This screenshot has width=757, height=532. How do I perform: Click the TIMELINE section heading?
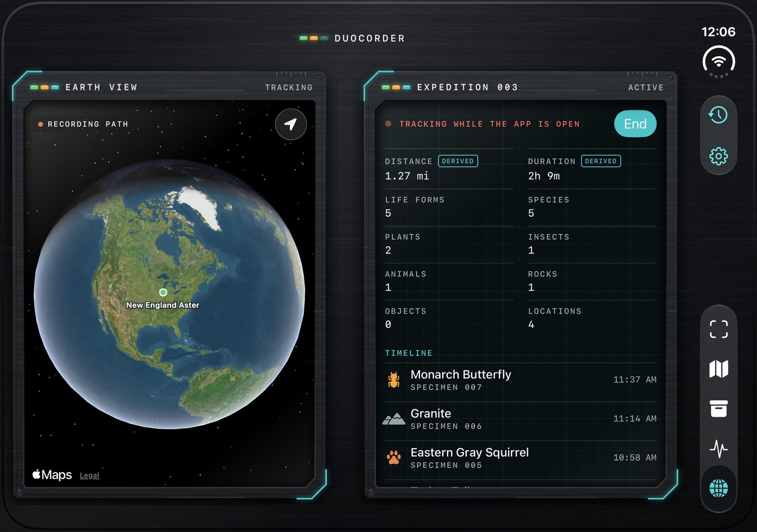[x=409, y=353]
